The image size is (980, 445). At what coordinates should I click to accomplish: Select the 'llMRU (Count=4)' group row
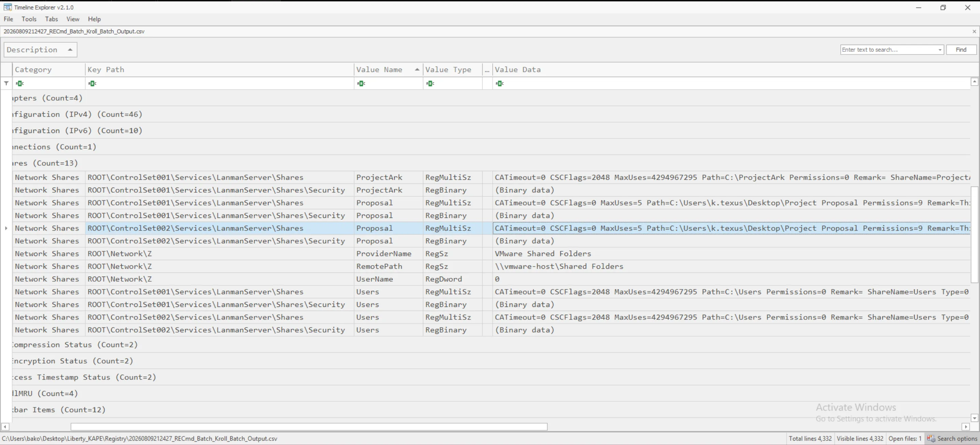click(491, 393)
